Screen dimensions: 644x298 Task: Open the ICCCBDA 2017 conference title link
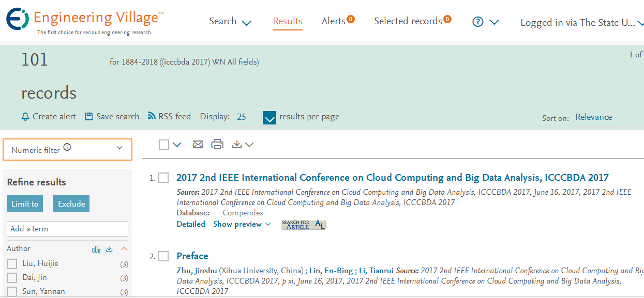pos(393,178)
